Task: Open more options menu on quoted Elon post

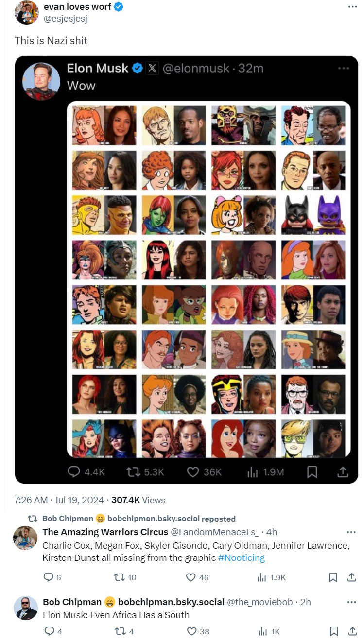Action: pos(343,69)
